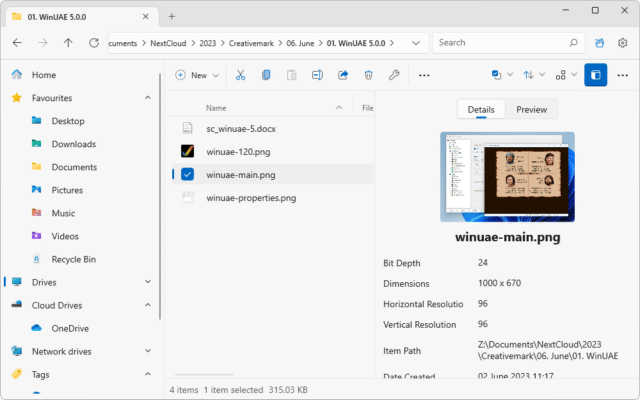The height and width of the screenshot is (400, 640).
Task: Open Music in the sidebar
Action: pos(63,213)
